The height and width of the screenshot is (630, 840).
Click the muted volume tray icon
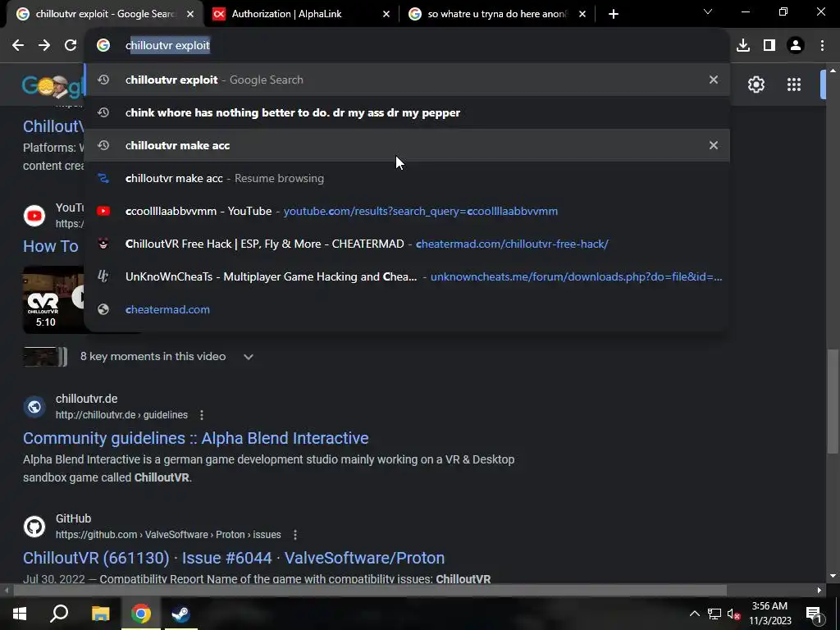click(733, 614)
